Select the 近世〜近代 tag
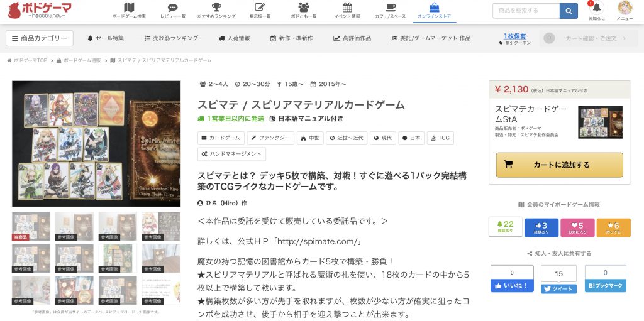Image resolution: width=644 pixels, height=321 pixels. tap(347, 138)
